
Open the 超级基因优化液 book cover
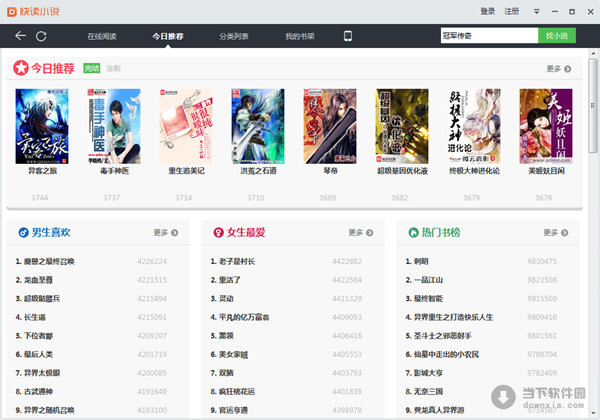(402, 126)
